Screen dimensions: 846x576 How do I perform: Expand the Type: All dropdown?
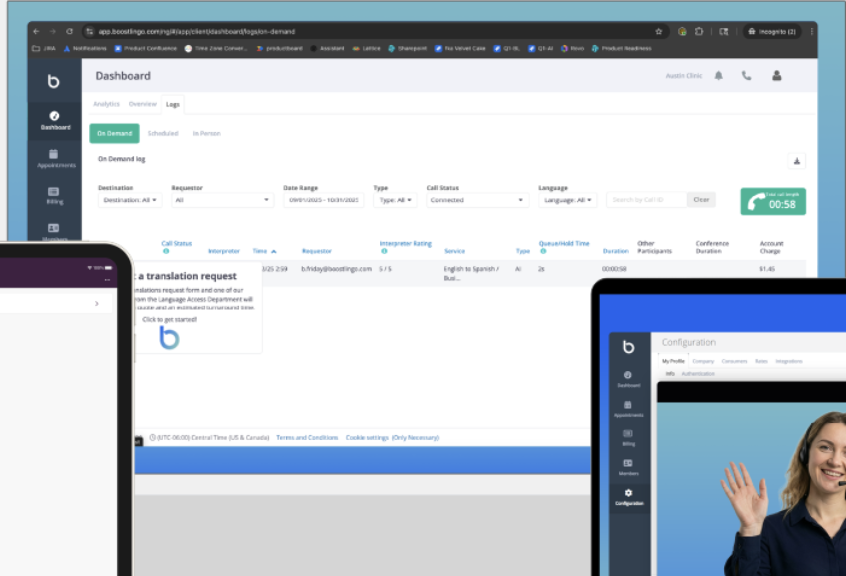coord(395,200)
